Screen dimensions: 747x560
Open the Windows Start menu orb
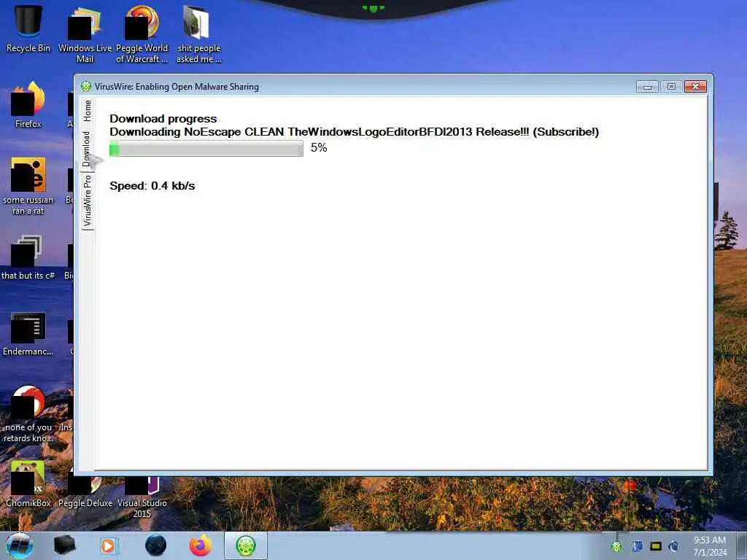click(x=20, y=545)
